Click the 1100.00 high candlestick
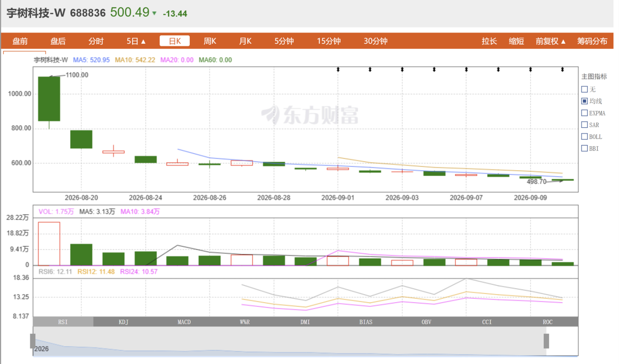Image resolution: width=619 pixels, height=364 pixels. [x=49, y=99]
